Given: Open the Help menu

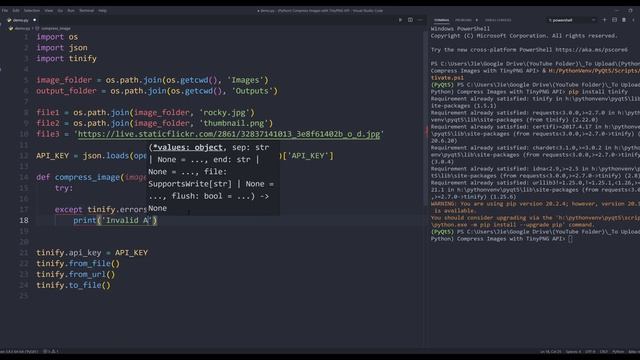Looking at the screenshot, I should 102,11.
